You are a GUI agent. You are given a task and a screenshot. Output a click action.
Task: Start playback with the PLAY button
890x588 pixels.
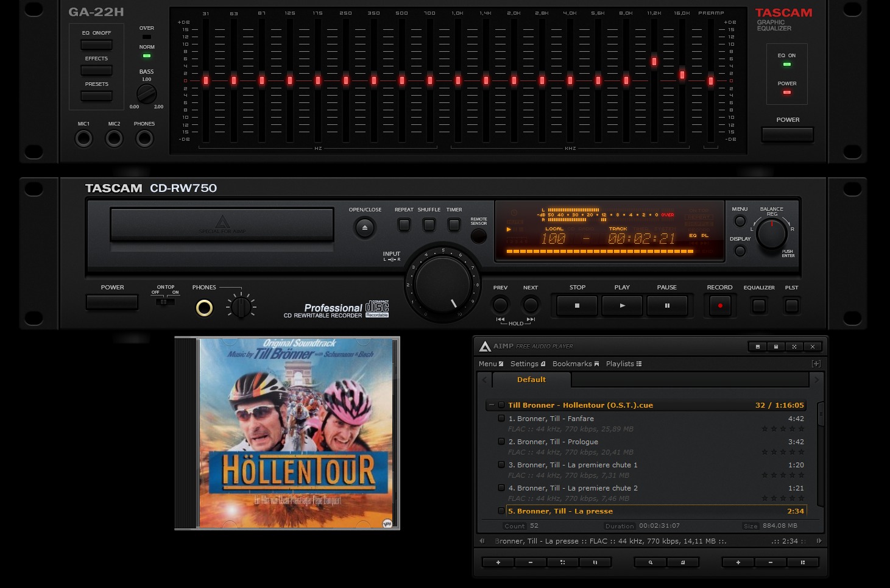[x=622, y=305]
